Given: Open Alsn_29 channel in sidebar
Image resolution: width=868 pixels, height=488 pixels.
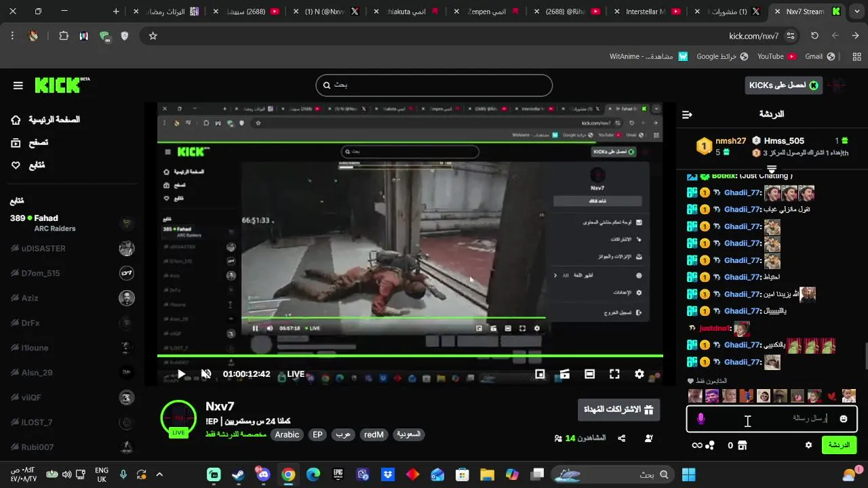Looking at the screenshot, I should (72, 373).
